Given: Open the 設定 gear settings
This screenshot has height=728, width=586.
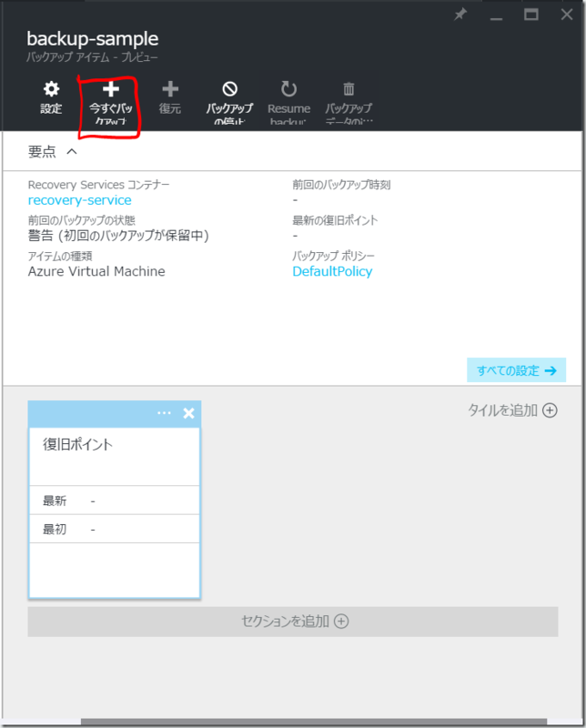Looking at the screenshot, I should [51, 98].
